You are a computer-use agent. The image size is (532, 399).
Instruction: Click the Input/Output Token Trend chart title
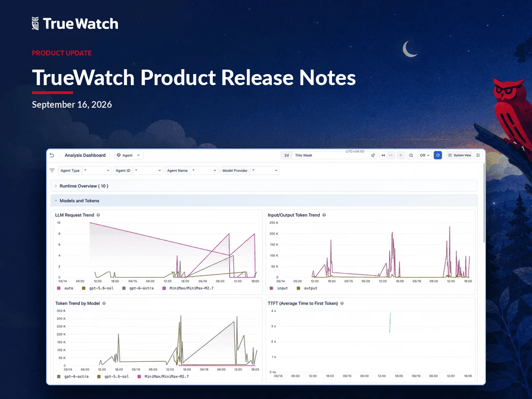click(293, 215)
